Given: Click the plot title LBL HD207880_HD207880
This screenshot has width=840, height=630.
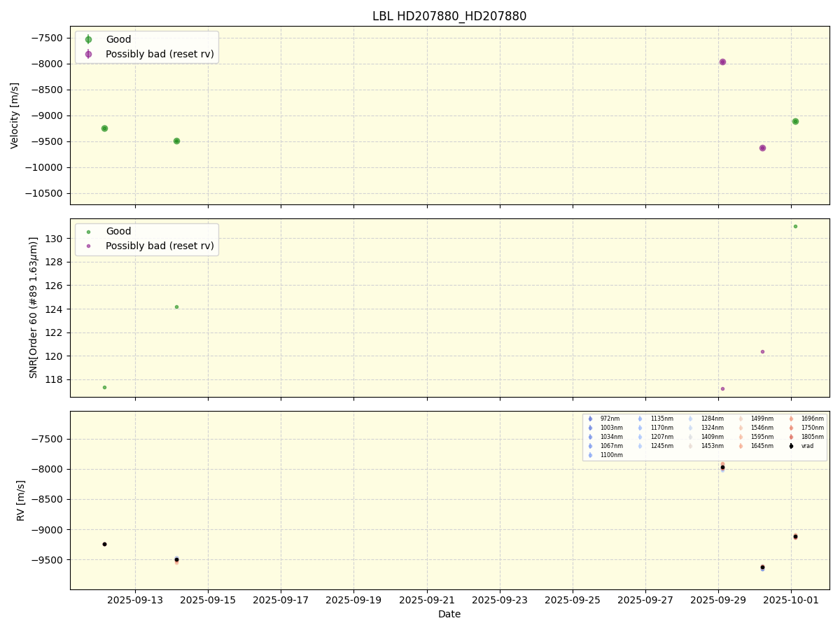Looking at the screenshot, I should coord(449,16).
